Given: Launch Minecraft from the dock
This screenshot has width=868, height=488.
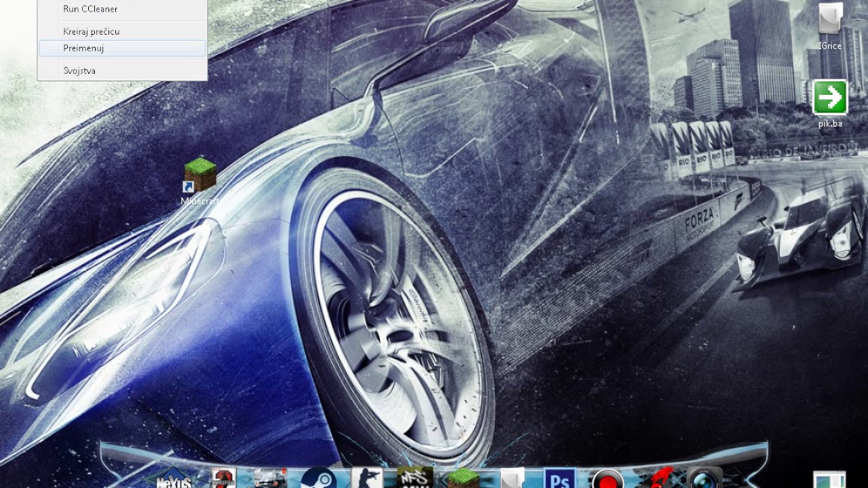Looking at the screenshot, I should tap(463, 478).
